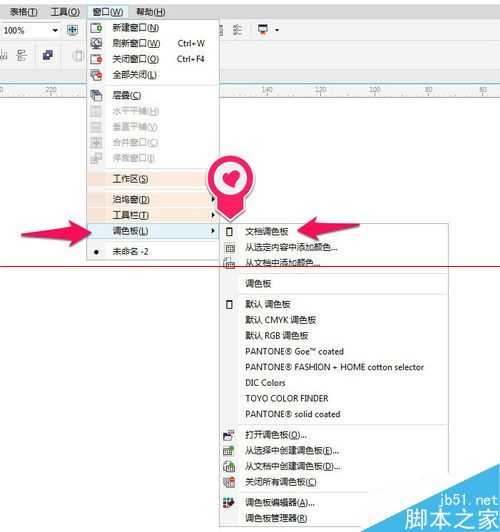The height and width of the screenshot is (532, 500).
Task: Click the add colors from selection icon
Action: pos(230,248)
